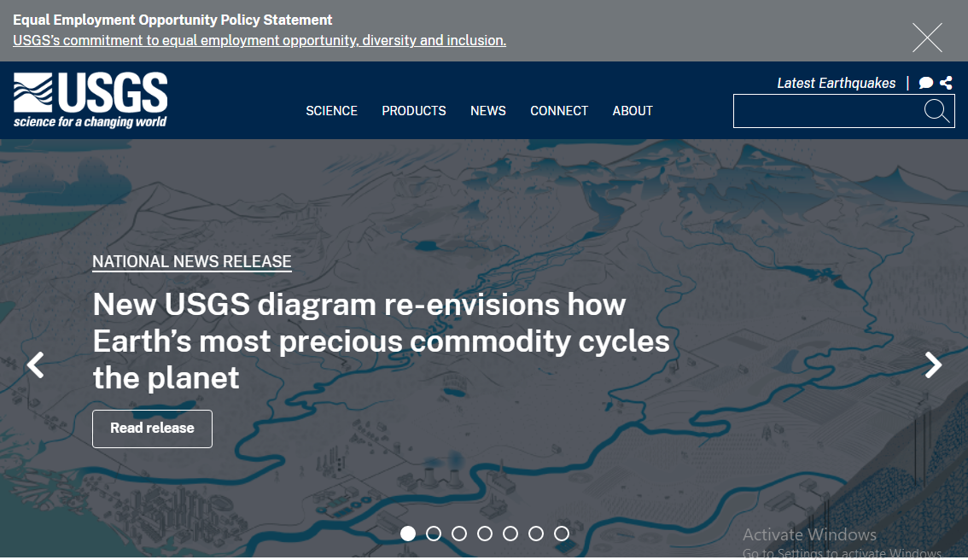Screen dimensions: 968x560
Task: Select the second carousel dot
Action: point(434,534)
